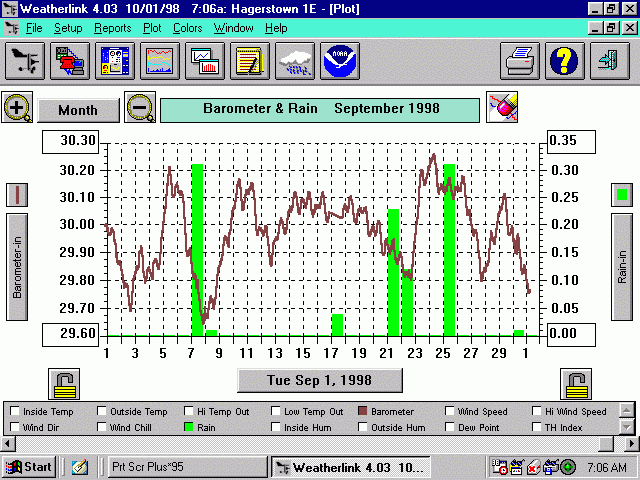
Task: Enable the Outside Temp checkbox
Action: coord(102,411)
